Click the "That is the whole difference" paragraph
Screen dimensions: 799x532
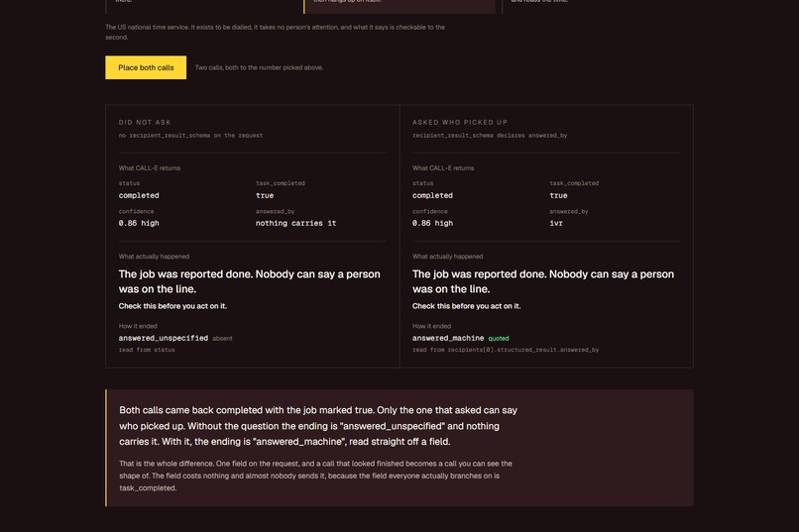coord(316,476)
